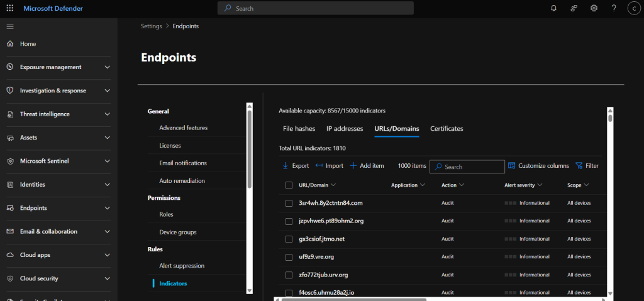Open the Device groups page
The image size is (644, 301).
click(x=178, y=232)
